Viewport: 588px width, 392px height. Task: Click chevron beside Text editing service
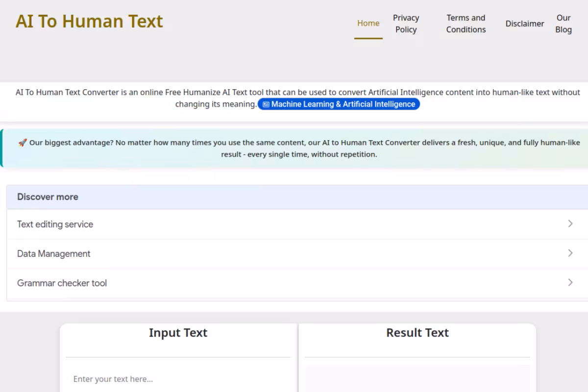click(570, 224)
